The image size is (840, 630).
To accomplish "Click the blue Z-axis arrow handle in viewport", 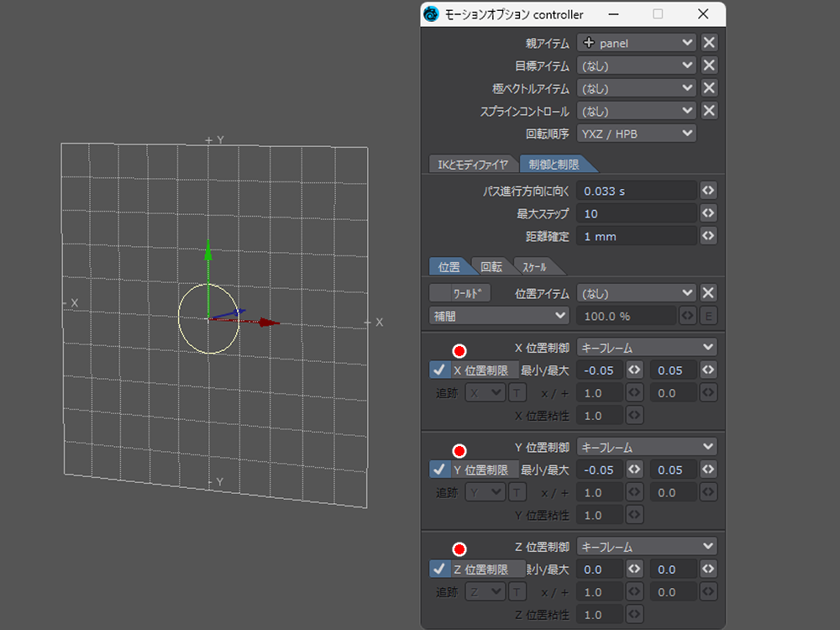I will click(x=239, y=312).
